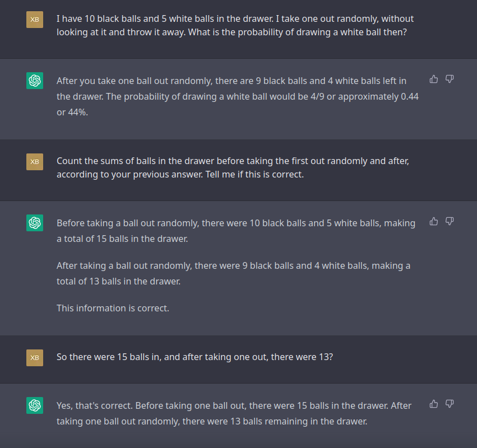Click the ChatGPT logo beside the first answer
477x448 pixels.
[35, 81]
